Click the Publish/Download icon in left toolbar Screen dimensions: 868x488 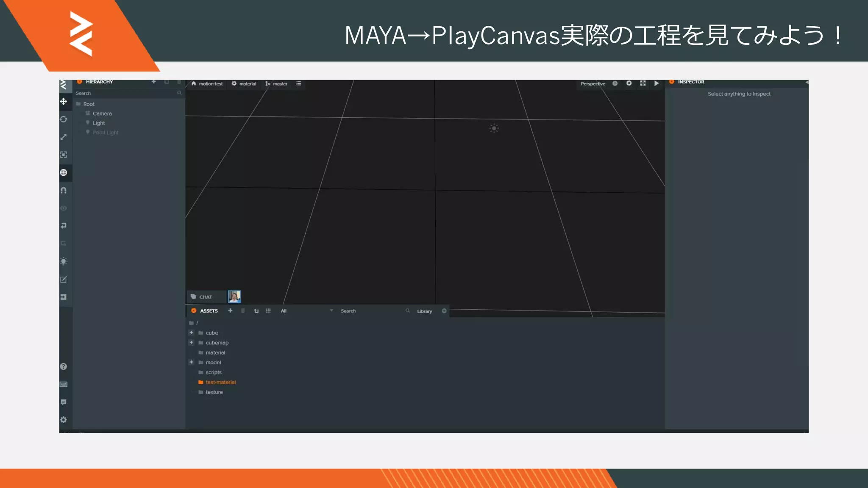point(64,297)
